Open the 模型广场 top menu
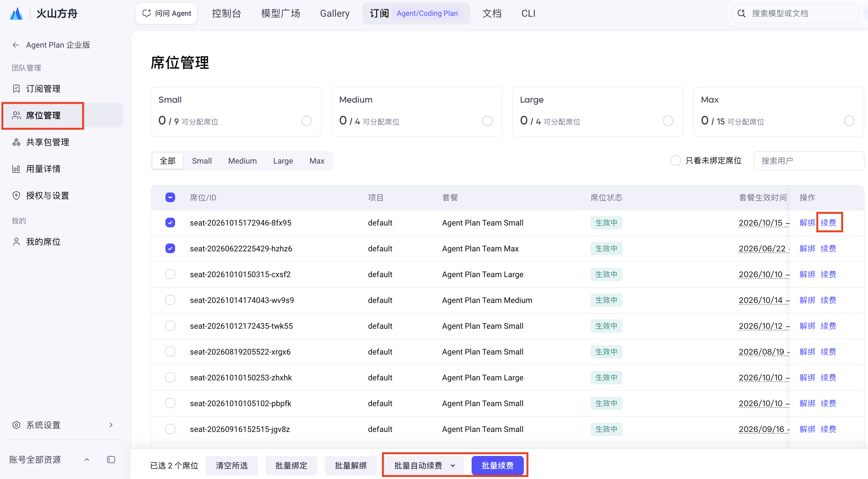The width and height of the screenshot is (868, 479). [280, 13]
